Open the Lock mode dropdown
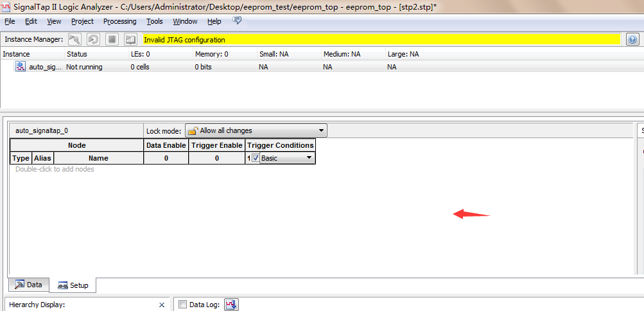644x311 pixels. point(256,130)
